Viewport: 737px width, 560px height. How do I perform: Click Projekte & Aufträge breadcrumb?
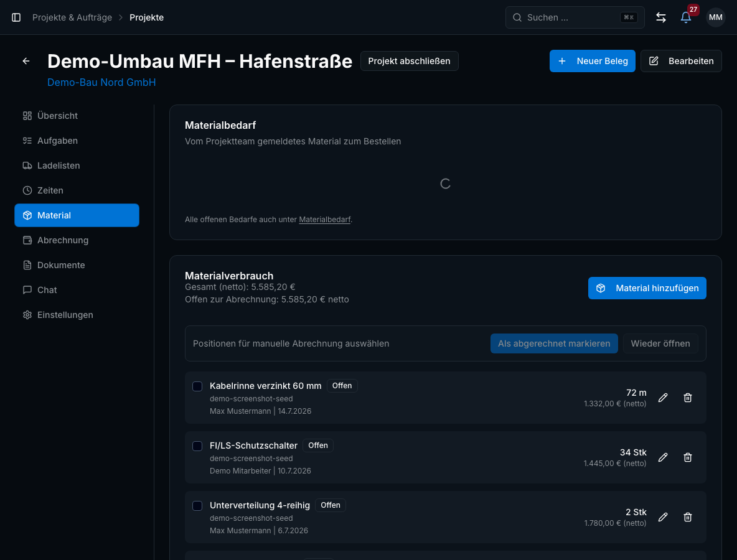(x=72, y=17)
